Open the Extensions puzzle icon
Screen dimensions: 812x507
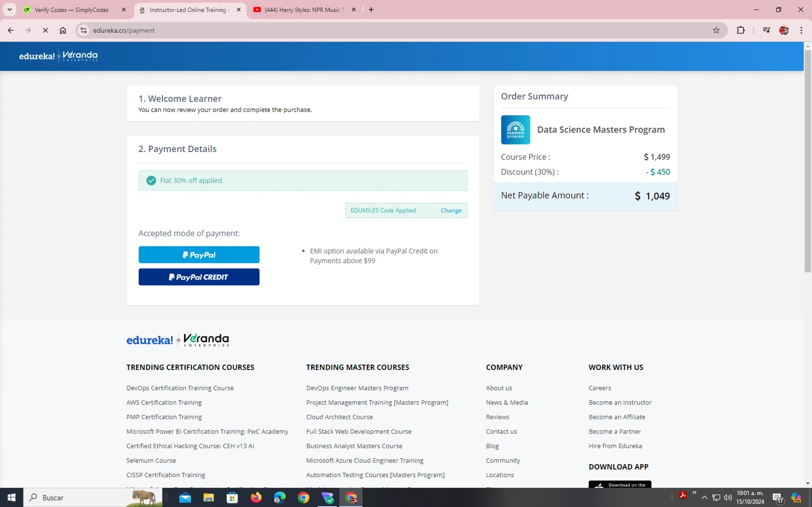pyautogui.click(x=741, y=30)
